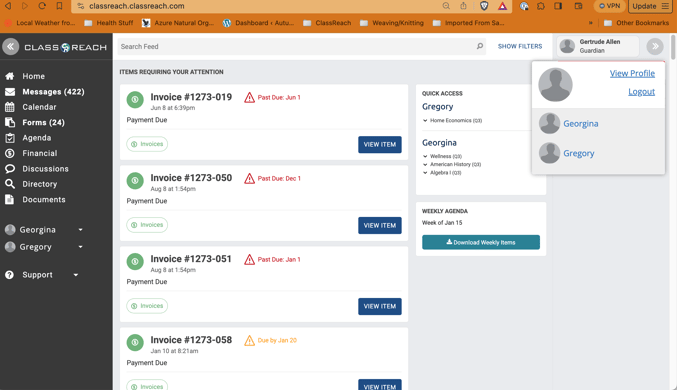Click the Agenda clipboard icon
677x390 pixels.
(9, 138)
